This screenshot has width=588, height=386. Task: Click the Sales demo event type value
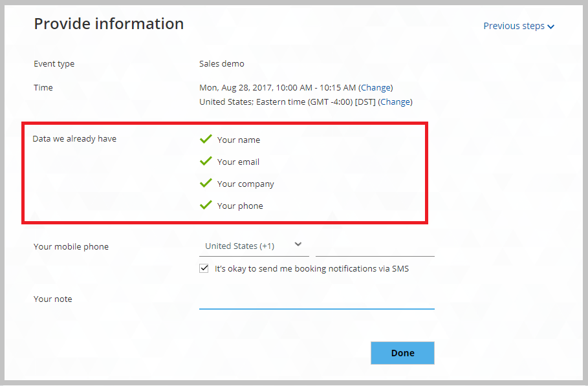coord(222,64)
